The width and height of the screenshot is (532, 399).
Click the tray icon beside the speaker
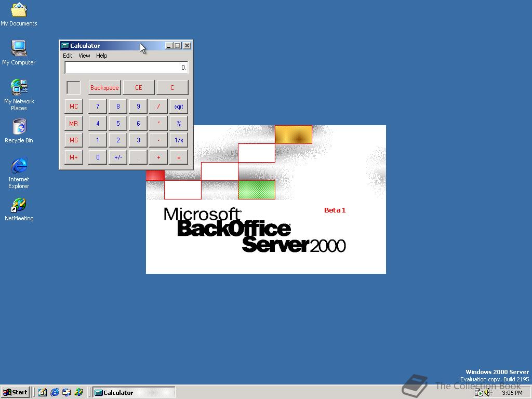point(478,393)
